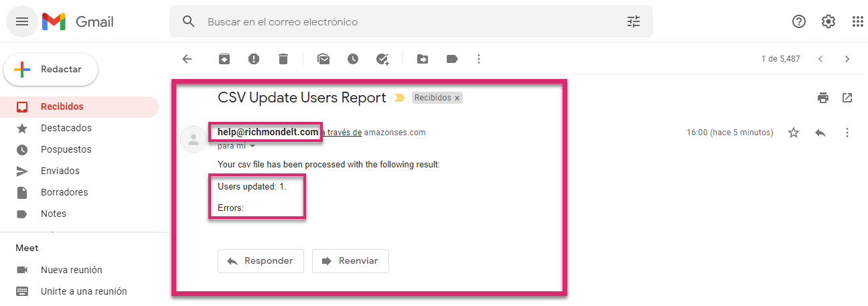Archive the email using the archive icon
Viewport: 868px width, 306px height.
coord(224,59)
